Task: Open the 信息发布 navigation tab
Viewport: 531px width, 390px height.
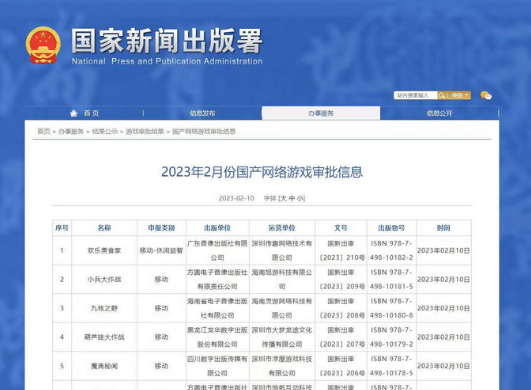Action: (203, 113)
